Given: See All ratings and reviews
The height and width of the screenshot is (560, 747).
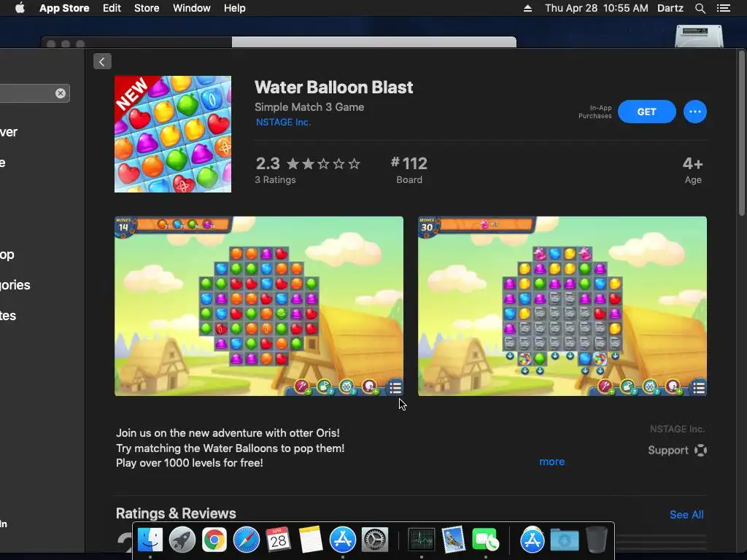Looking at the screenshot, I should [x=686, y=515].
